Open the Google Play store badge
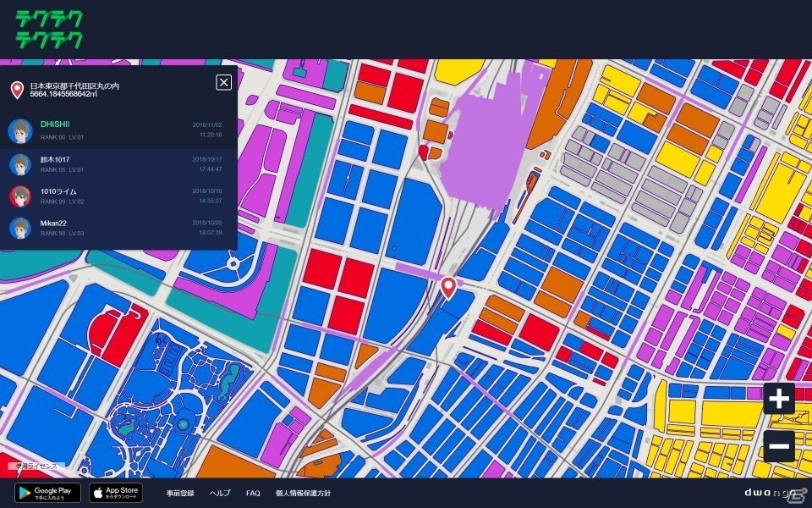The image size is (812, 508). tap(47, 493)
